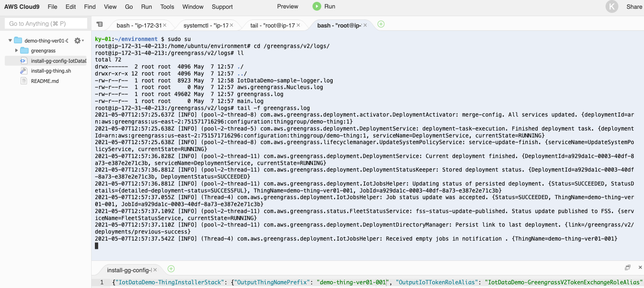Image resolution: width=644 pixels, height=288 pixels.
Task: Click the 'OutputThingNamePrefix' key in editor
Action: (272, 282)
